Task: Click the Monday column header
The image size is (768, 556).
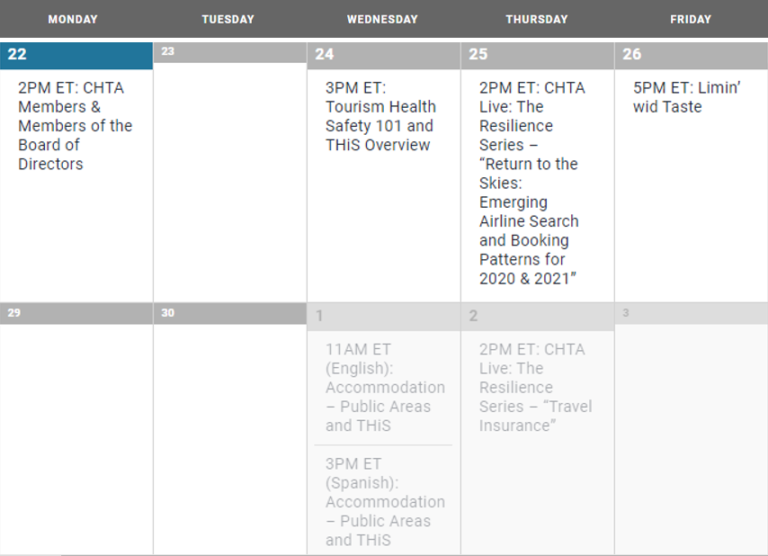Action: 72,20
